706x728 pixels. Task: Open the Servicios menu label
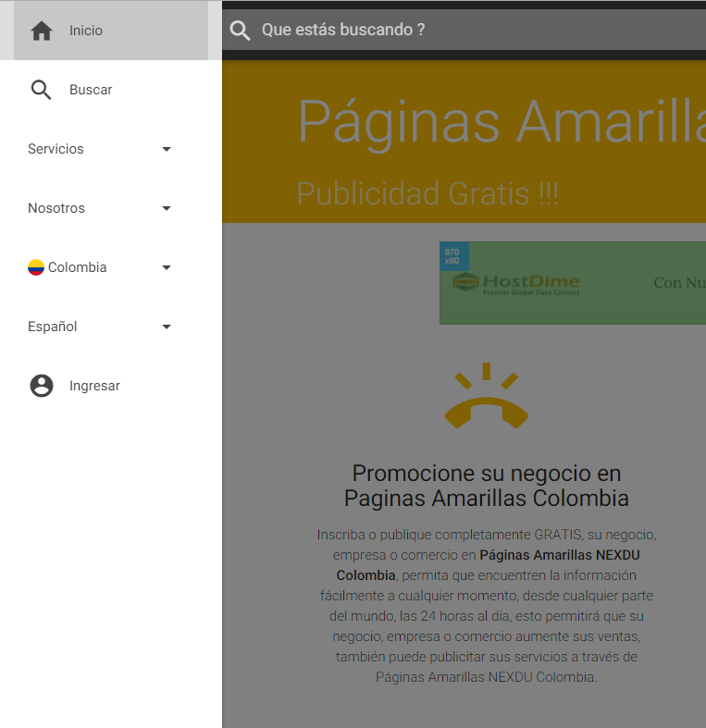(56, 149)
